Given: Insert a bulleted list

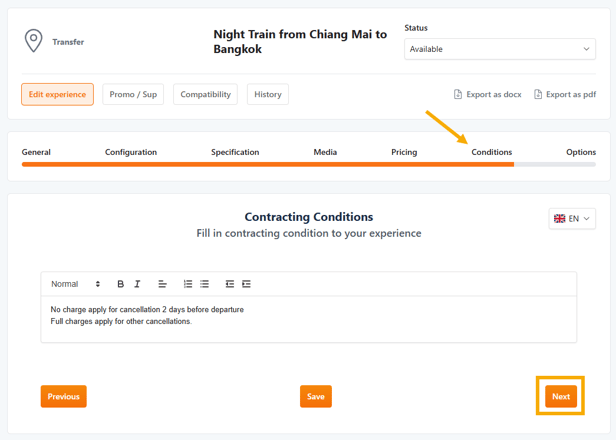Looking at the screenshot, I should coord(205,284).
